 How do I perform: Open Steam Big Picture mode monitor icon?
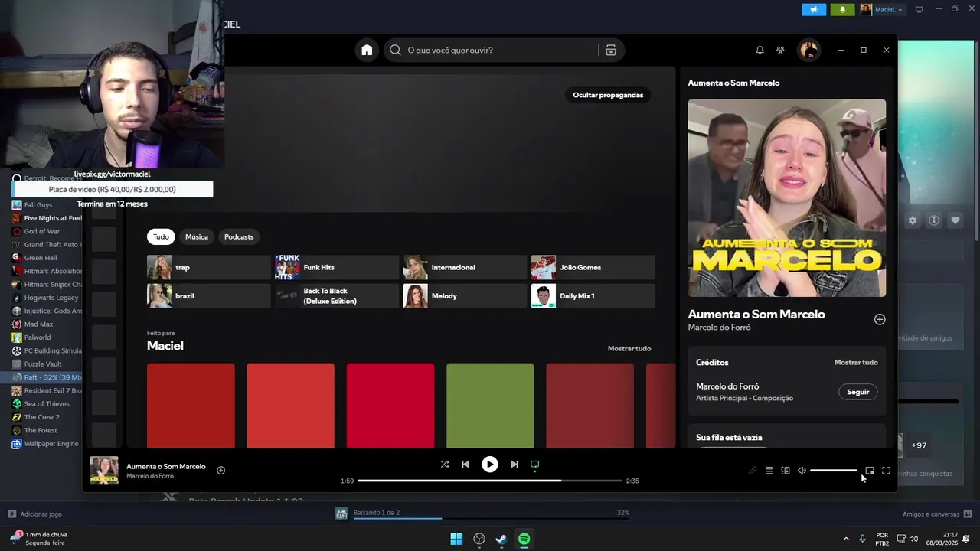(x=920, y=9)
